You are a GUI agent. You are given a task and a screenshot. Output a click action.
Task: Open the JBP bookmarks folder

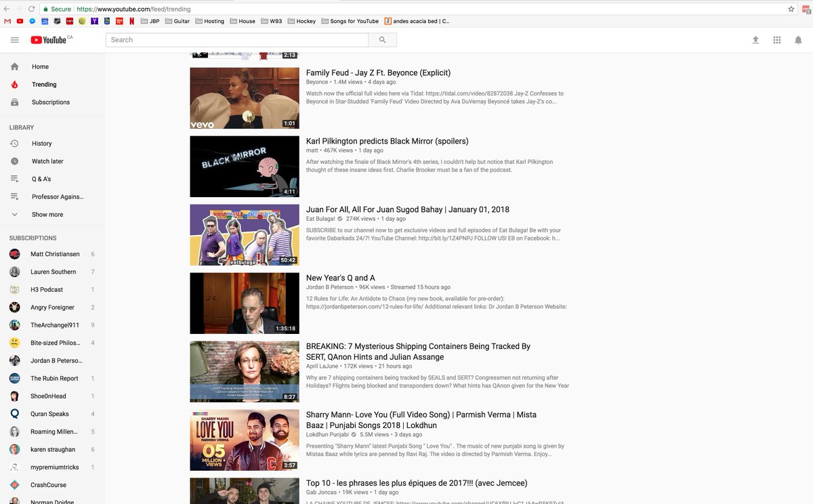(150, 21)
